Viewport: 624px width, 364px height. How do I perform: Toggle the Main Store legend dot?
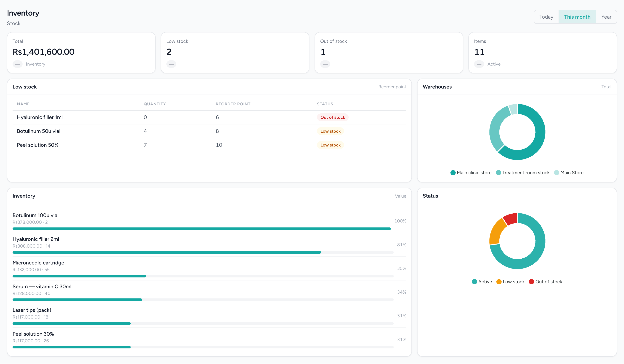click(x=556, y=173)
